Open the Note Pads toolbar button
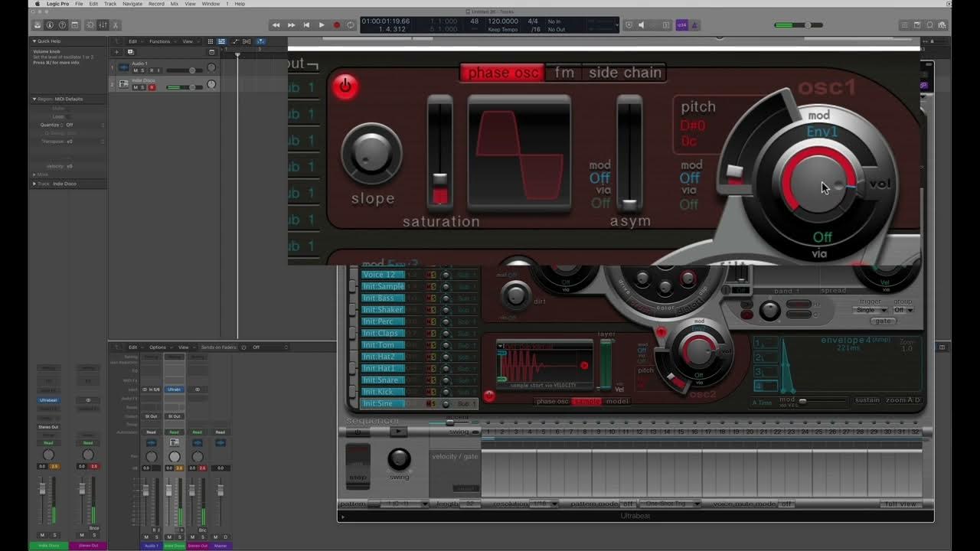The height and width of the screenshot is (551, 980). tap(917, 25)
